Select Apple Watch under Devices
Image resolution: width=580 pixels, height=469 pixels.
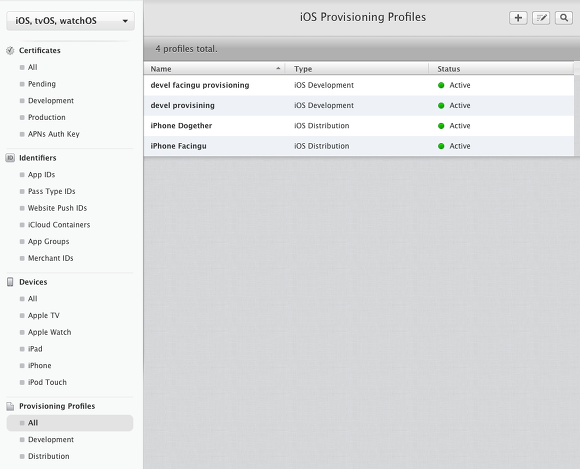click(50, 332)
